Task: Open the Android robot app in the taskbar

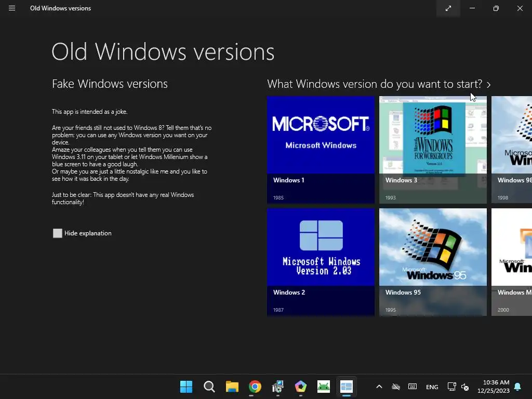Action: [323, 387]
